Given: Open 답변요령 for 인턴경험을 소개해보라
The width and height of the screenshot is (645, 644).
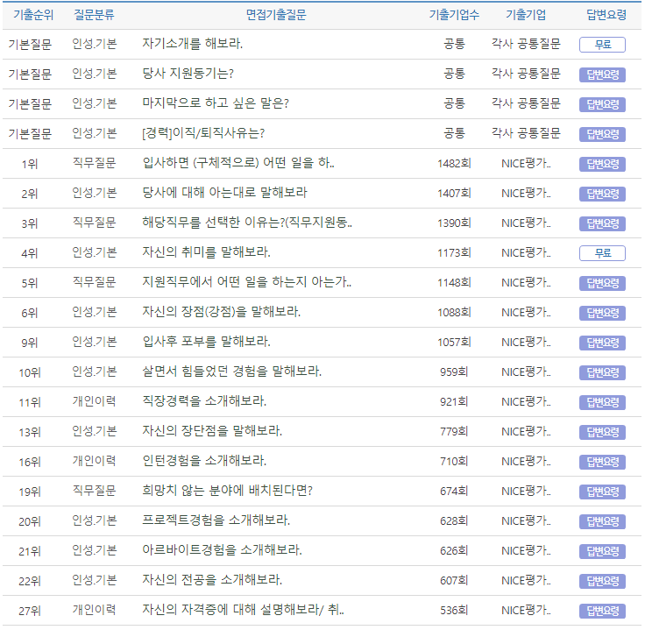Looking at the screenshot, I should [x=602, y=462].
